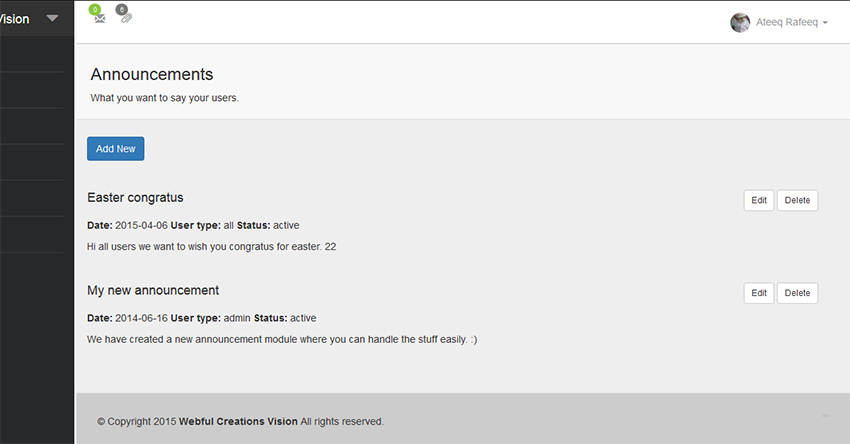Click the new announcement module description text
850x444 pixels.
click(x=282, y=339)
